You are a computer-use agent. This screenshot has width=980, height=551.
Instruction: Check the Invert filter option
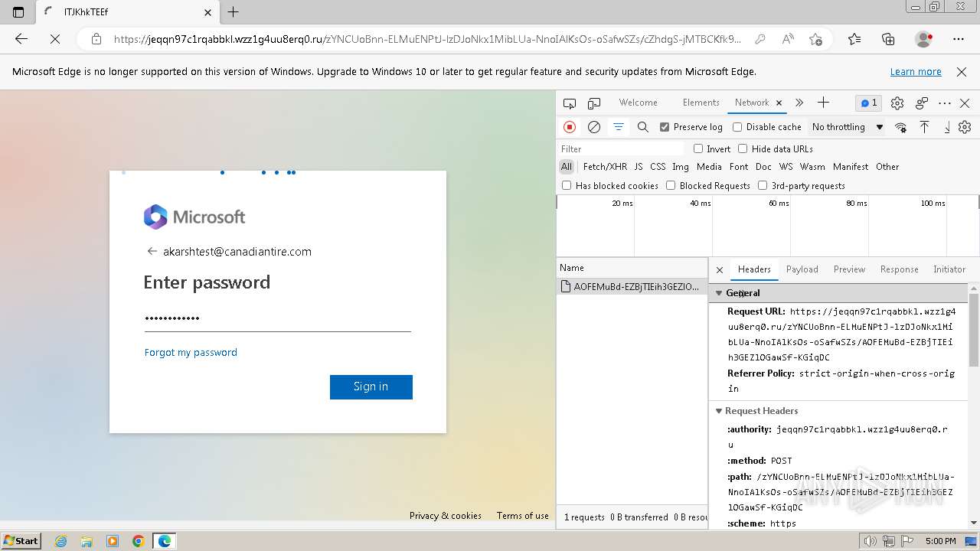point(698,148)
